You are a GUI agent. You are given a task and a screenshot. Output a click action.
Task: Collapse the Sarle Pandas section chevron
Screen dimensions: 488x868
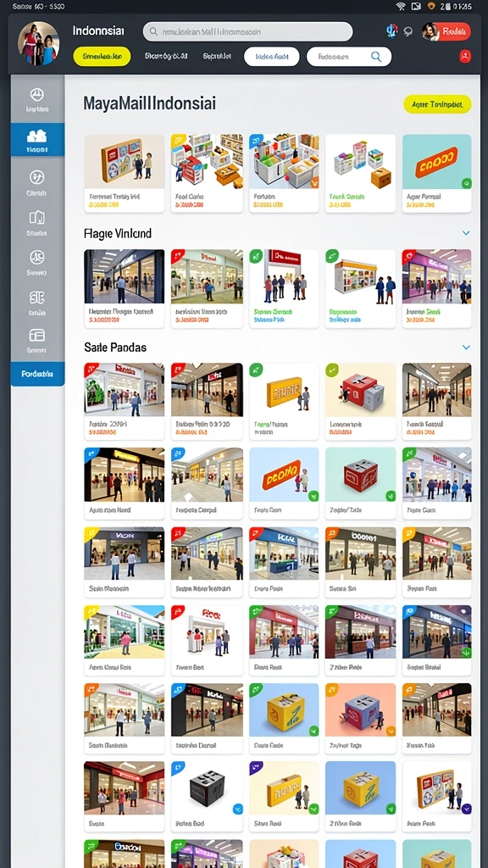point(466,347)
